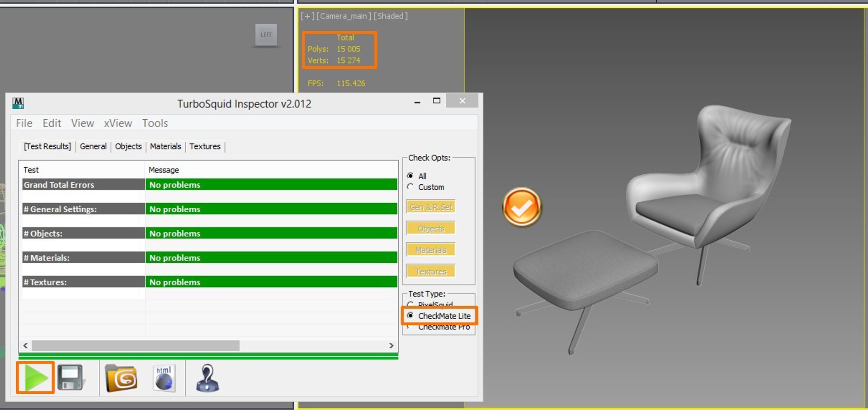Image resolution: width=868 pixels, height=410 pixels.
Task: Open the File menu
Action: [x=24, y=123]
